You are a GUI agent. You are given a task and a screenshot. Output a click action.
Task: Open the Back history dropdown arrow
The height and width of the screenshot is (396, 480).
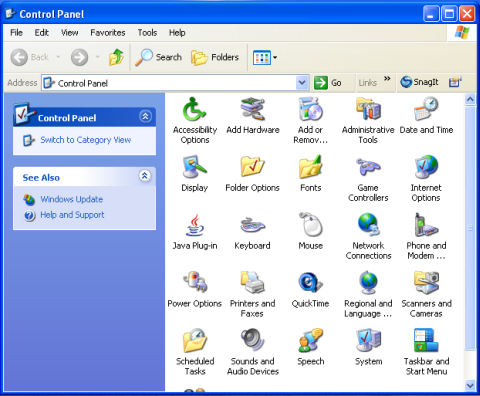[x=58, y=57]
